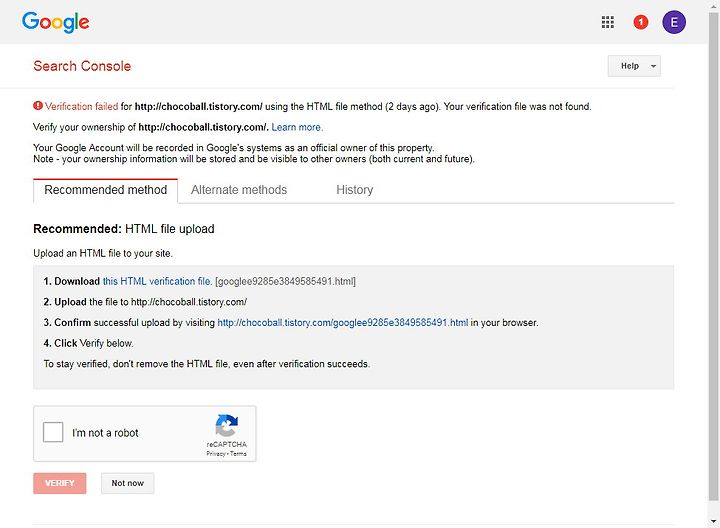Open the reCAPTCHA Terms link

click(238, 454)
